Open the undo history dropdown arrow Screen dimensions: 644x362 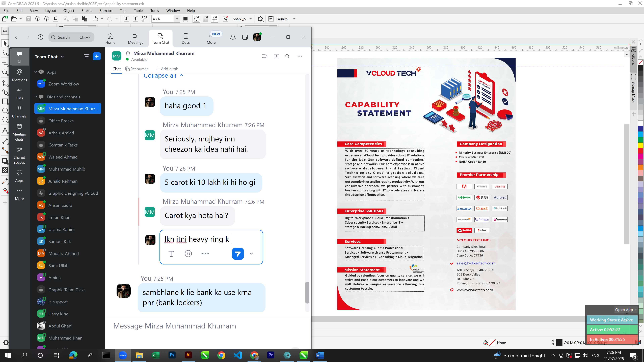pyautogui.click(x=102, y=19)
